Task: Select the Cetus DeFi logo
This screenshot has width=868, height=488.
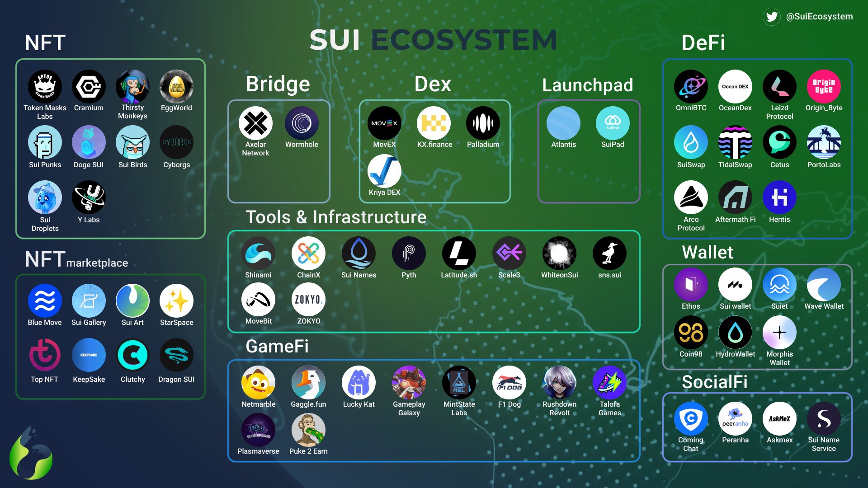Action: tap(779, 142)
